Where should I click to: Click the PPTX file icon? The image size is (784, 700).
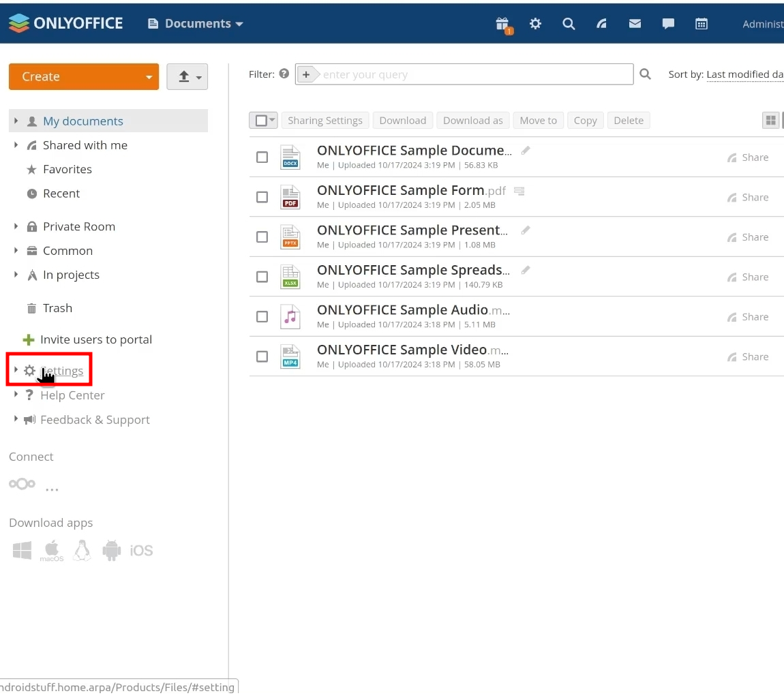(290, 237)
